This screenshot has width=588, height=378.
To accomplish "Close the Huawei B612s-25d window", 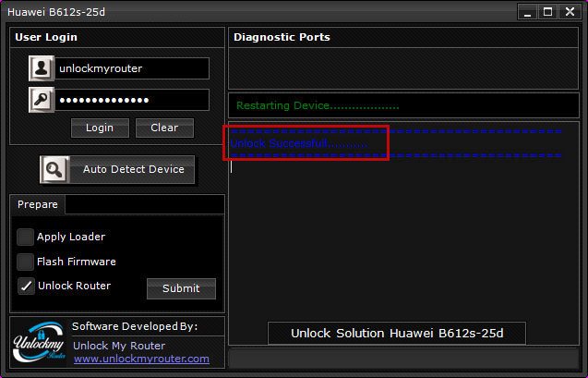I will tap(570, 12).
